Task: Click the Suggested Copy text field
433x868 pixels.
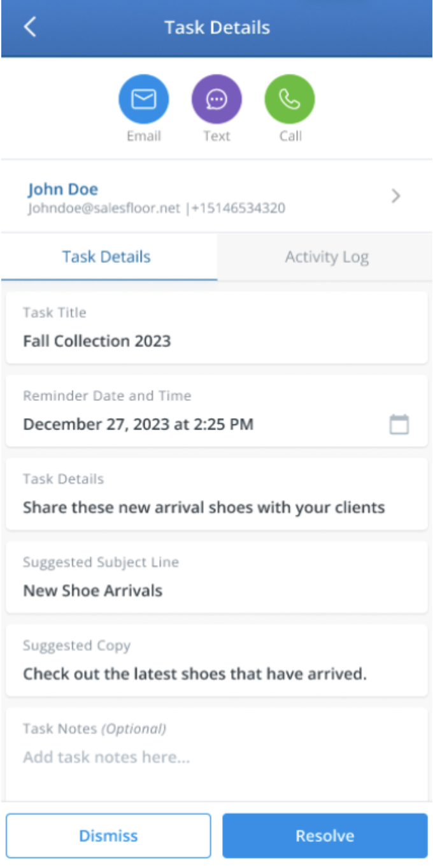Action: [216, 661]
